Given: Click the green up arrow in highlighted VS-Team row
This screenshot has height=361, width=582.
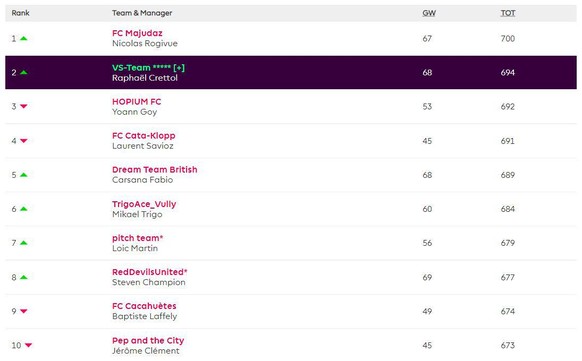Looking at the screenshot, I should point(23,72).
